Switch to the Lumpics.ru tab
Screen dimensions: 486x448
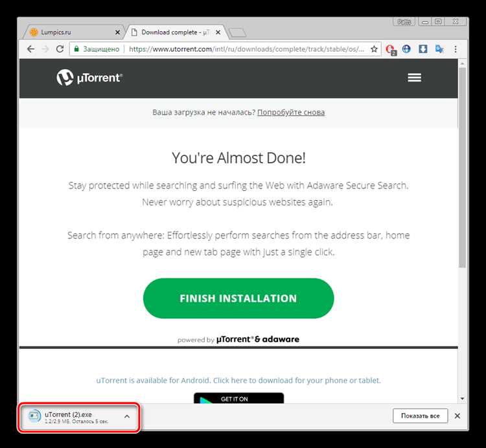click(73, 32)
